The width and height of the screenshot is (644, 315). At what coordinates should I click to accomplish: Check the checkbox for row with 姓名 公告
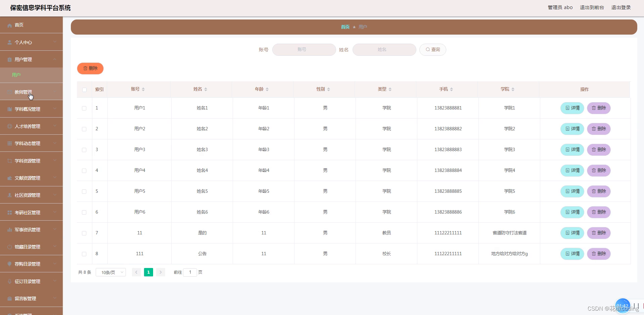pos(84,254)
